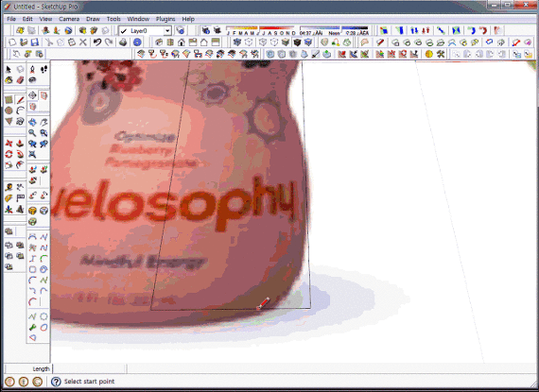
Task: Select the Eraser tool
Action: coord(20,80)
